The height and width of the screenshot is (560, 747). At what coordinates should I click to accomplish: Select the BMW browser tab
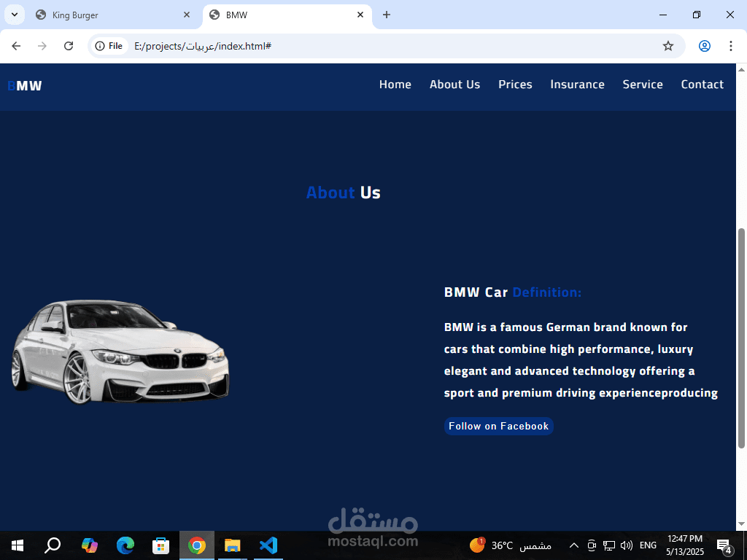[287, 15]
